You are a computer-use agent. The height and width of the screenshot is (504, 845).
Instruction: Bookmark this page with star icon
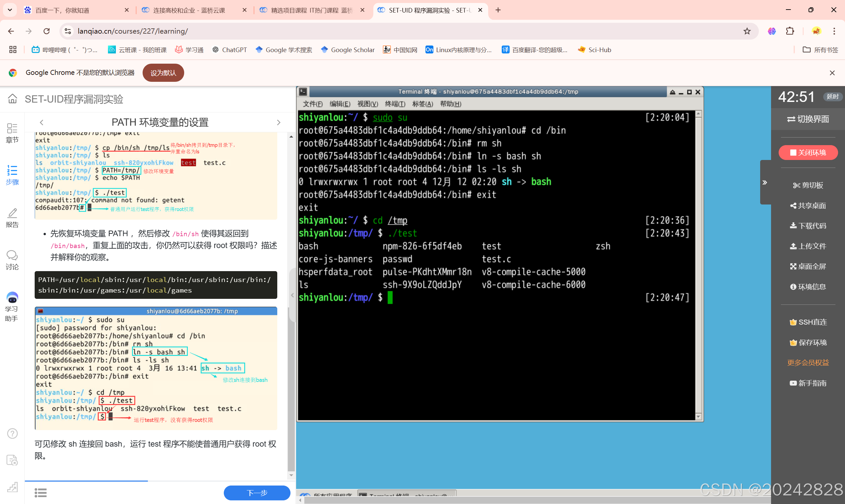coord(747,31)
